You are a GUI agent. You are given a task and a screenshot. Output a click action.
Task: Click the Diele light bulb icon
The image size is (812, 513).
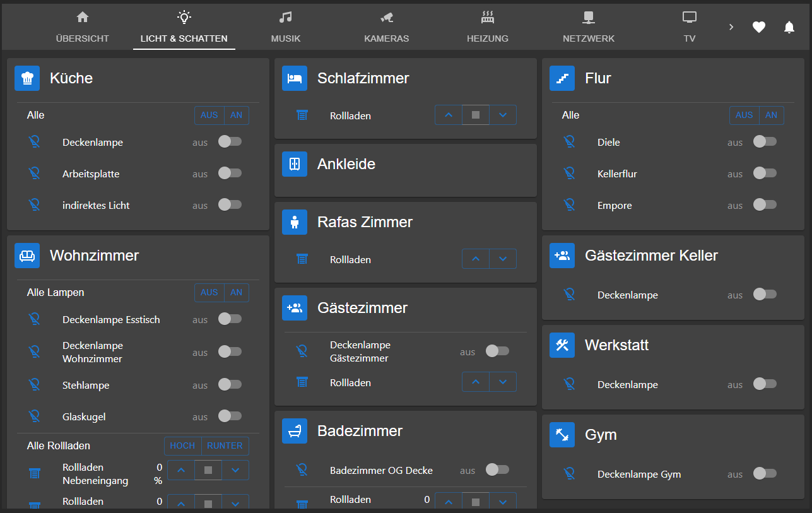(570, 142)
